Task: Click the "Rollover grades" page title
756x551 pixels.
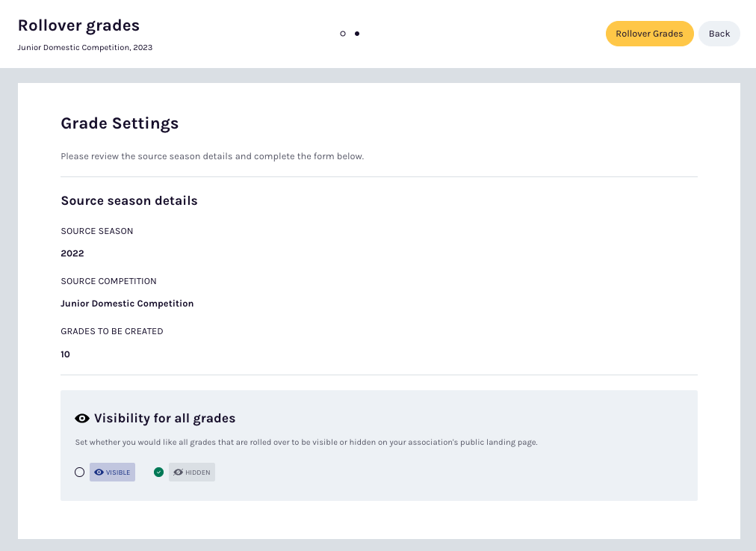Action: click(78, 25)
